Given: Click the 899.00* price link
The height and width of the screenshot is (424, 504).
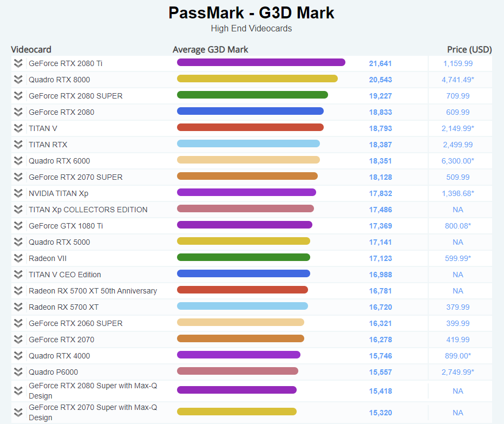Looking at the screenshot, I should coord(458,356).
